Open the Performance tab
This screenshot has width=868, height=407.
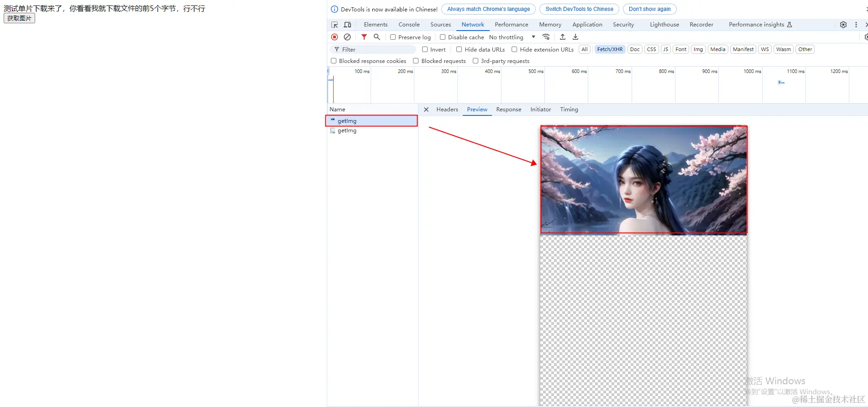511,25
